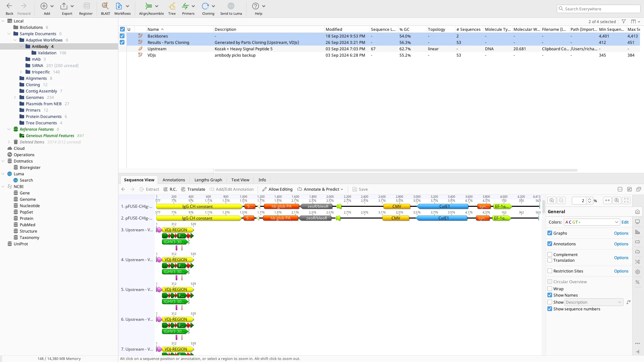This screenshot has width=644, height=362.
Task: Open the Help icon
Action: coord(256,6)
